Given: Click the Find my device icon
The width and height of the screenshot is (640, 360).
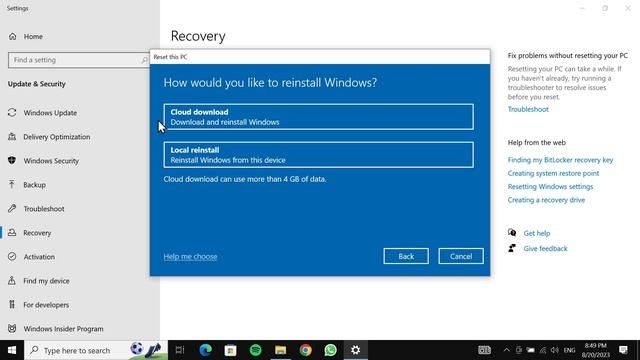Looking at the screenshot, I should pyautogui.click(x=12, y=280).
